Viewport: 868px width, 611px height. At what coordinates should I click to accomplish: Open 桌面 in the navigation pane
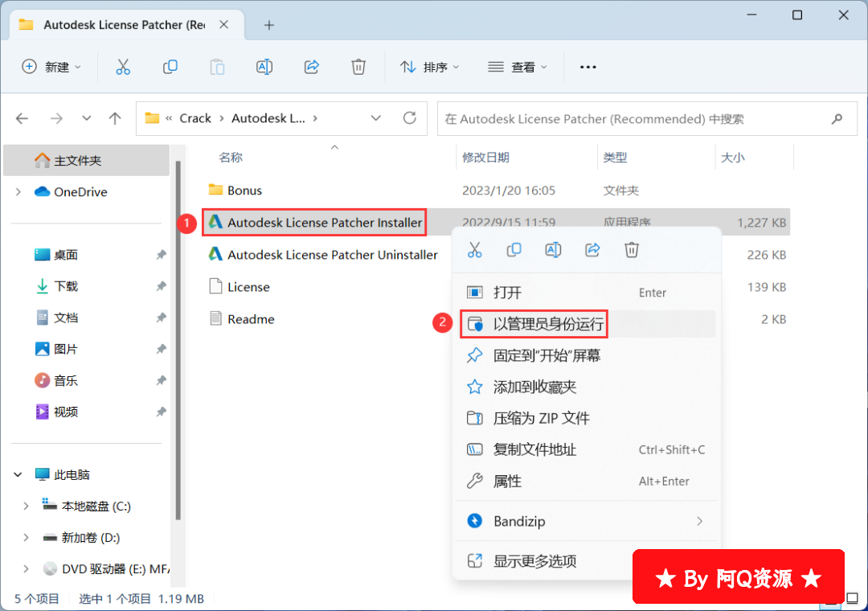pos(66,255)
